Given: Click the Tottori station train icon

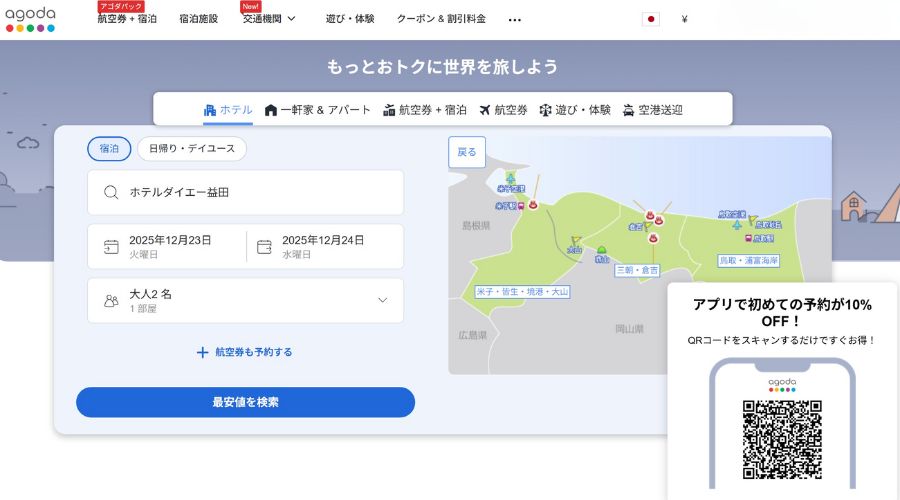Looking at the screenshot, I should [x=748, y=238].
